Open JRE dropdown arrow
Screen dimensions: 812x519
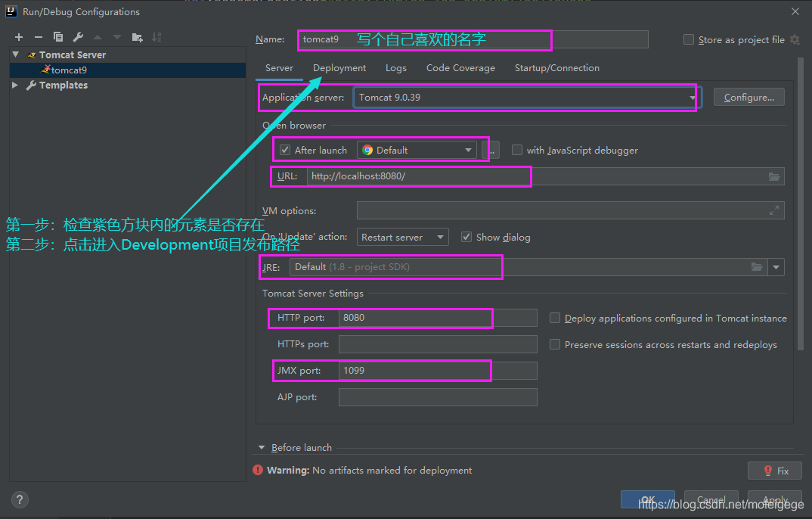(776, 267)
